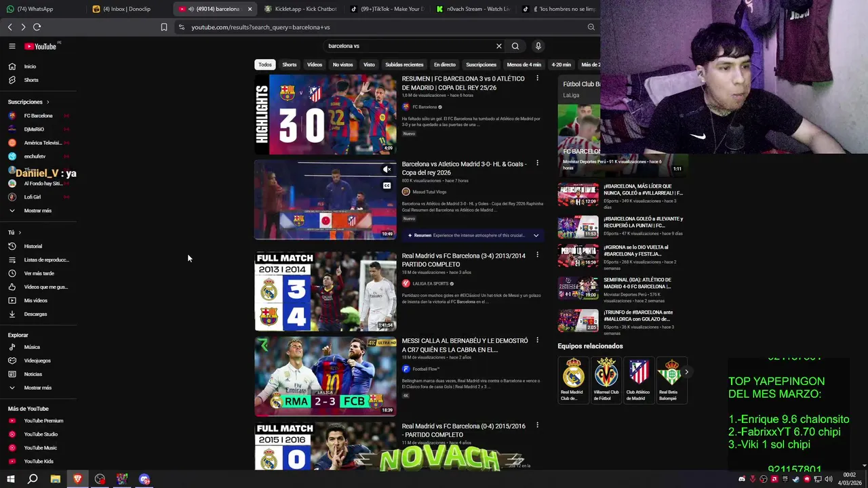
Task: Open Brave browser in taskbar
Action: point(77,479)
